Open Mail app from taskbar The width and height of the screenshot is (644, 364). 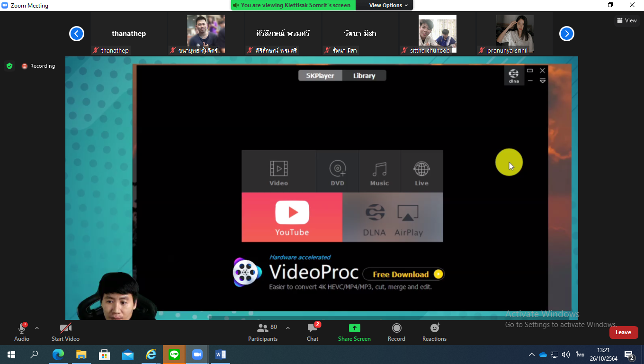pos(128,355)
